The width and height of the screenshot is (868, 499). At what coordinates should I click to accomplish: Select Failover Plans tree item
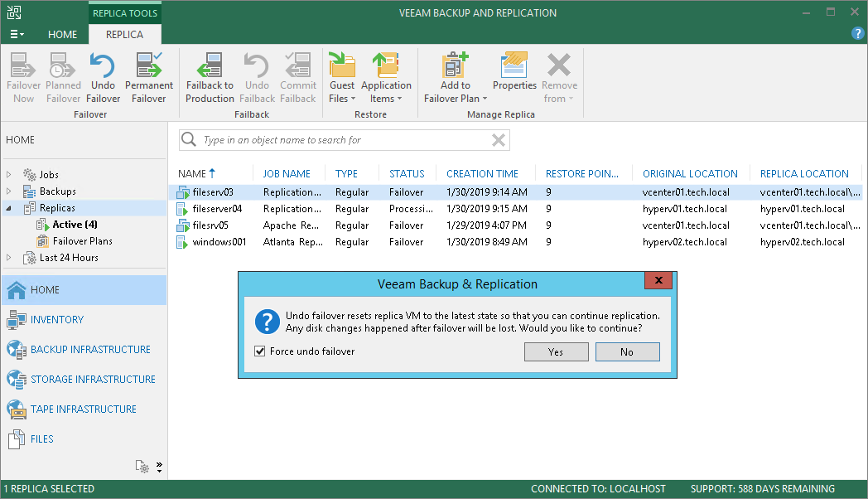tap(83, 241)
